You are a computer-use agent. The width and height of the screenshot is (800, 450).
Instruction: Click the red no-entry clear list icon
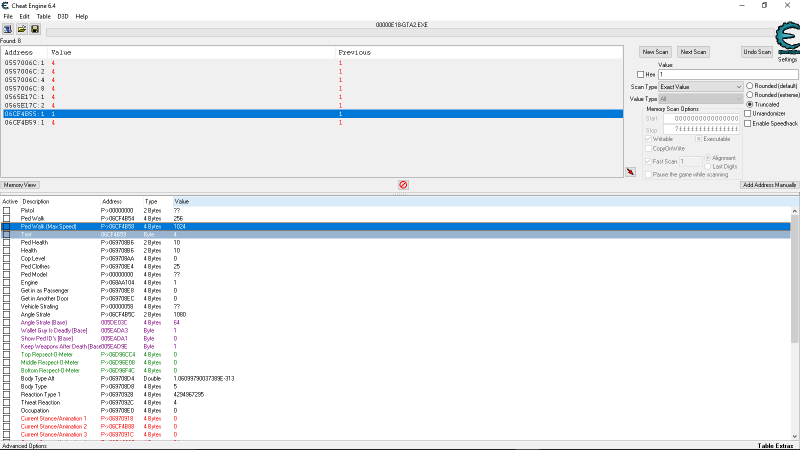coord(403,185)
